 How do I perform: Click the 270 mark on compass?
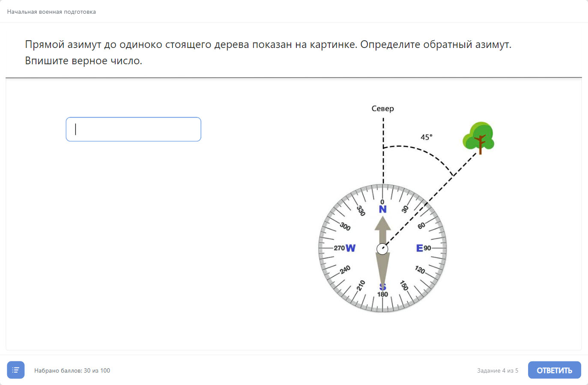click(x=339, y=248)
